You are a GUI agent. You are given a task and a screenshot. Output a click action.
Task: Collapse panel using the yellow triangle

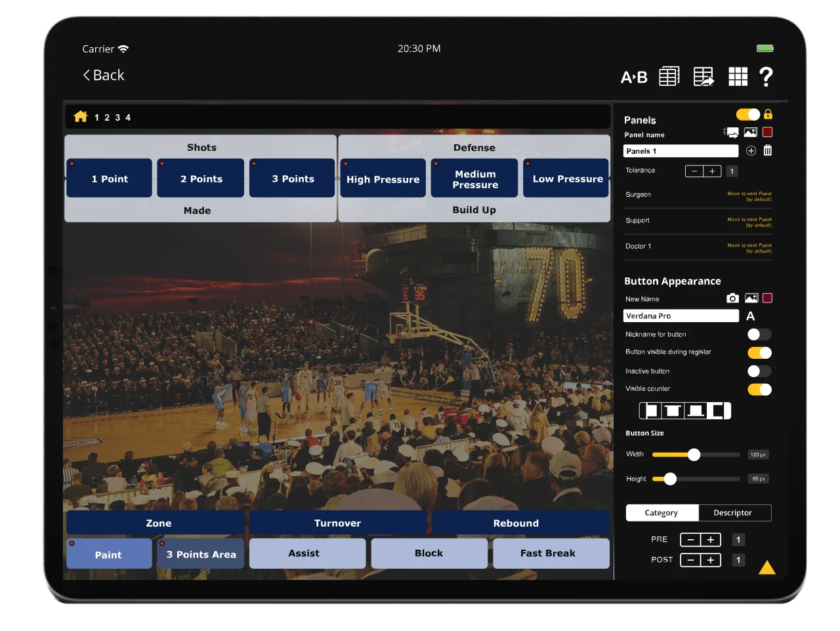click(766, 568)
